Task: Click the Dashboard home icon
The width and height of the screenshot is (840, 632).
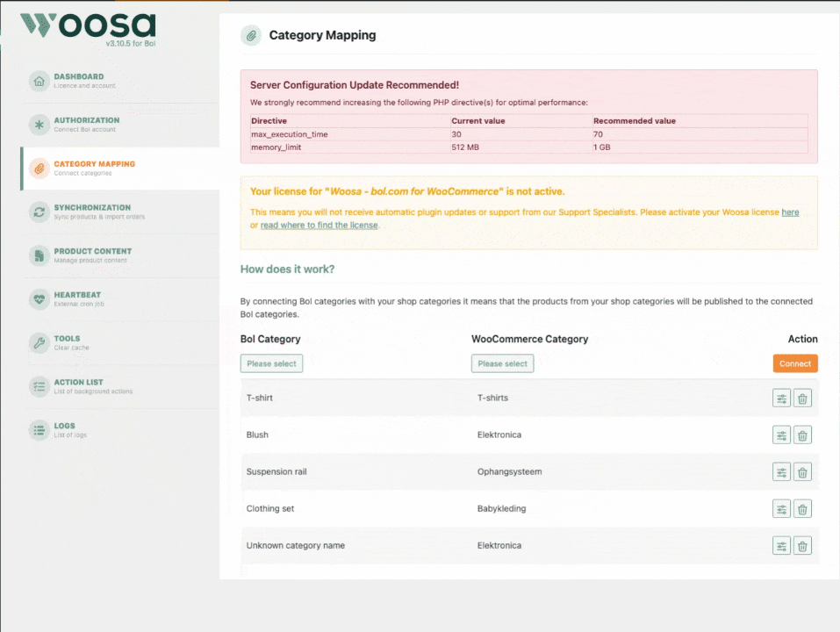Action: coord(39,82)
